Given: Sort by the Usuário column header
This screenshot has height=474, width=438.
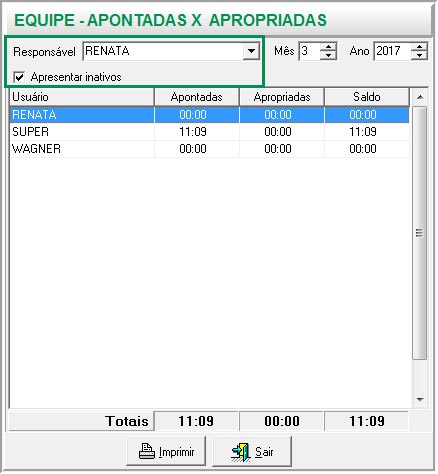Looking at the screenshot, I should (x=82, y=97).
